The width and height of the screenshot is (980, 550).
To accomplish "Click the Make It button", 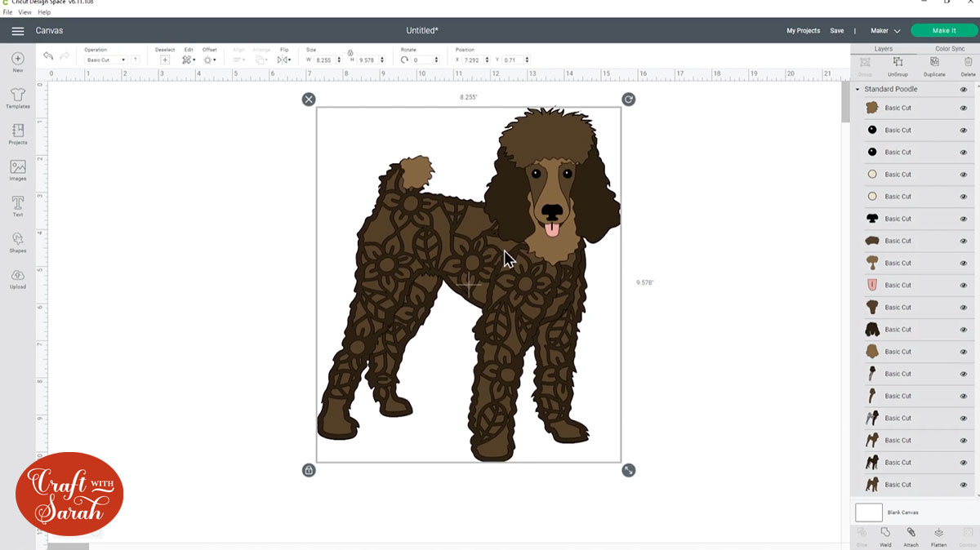I will tap(943, 31).
